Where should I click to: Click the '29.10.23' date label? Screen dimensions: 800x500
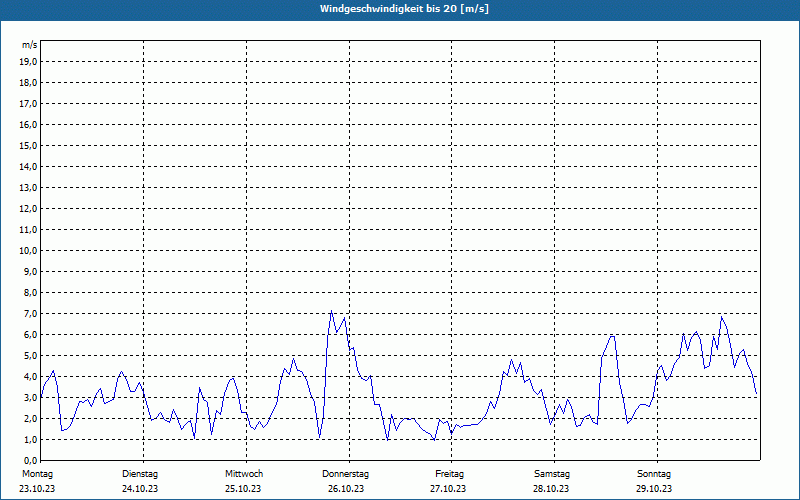coord(654,489)
